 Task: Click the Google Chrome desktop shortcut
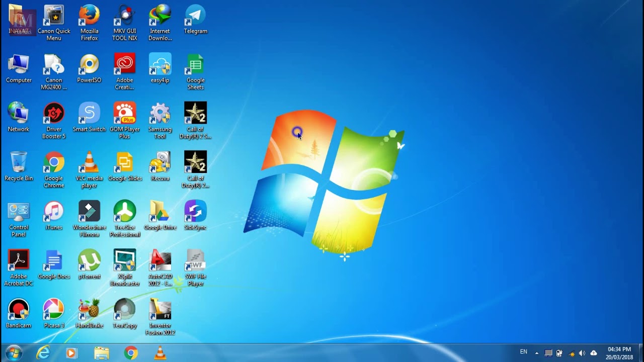click(54, 170)
